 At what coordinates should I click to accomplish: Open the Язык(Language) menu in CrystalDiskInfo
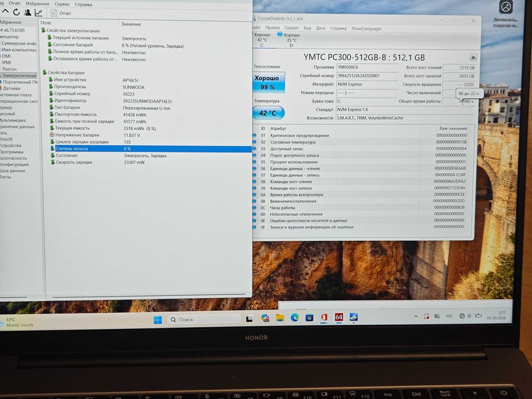pos(367,28)
